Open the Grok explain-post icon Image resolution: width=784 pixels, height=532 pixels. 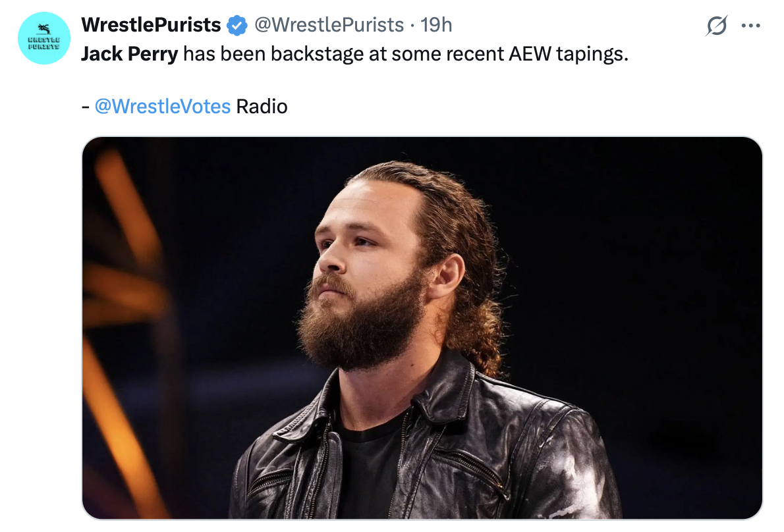click(716, 26)
